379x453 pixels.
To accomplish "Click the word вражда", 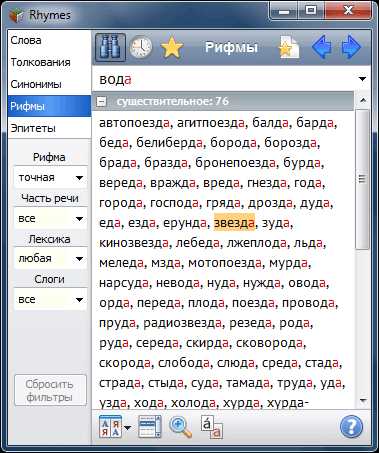I will click(172, 183).
